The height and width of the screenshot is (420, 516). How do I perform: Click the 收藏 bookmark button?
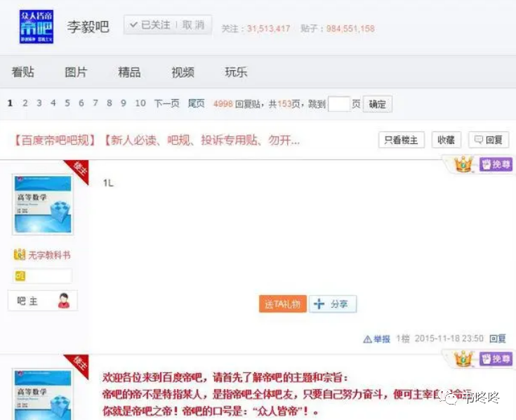(446, 140)
